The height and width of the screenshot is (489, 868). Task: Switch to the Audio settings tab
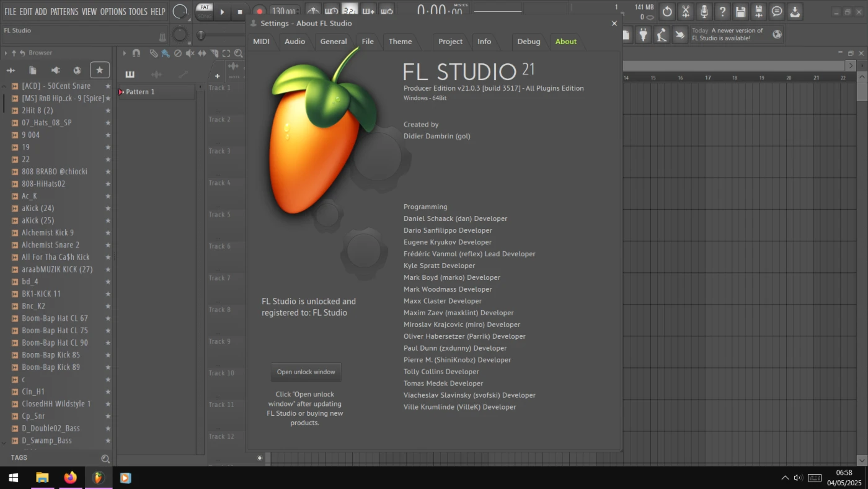[294, 42]
